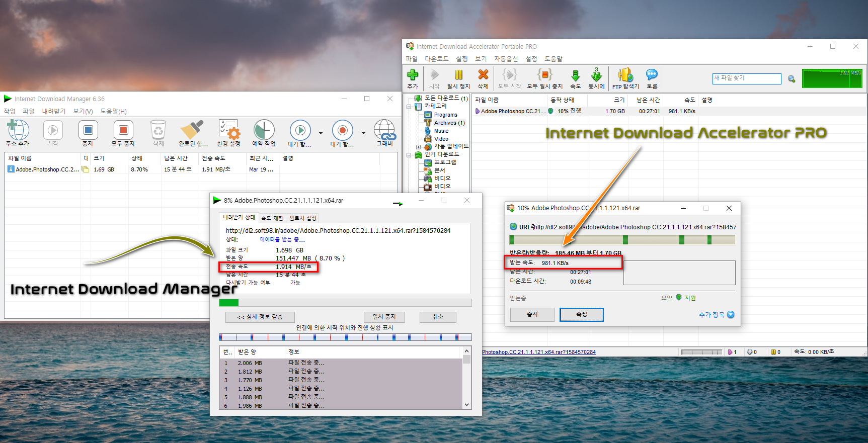Click 모두 일시 중지 icon in Accelerator toolbar
The width and height of the screenshot is (868, 443).
point(545,74)
